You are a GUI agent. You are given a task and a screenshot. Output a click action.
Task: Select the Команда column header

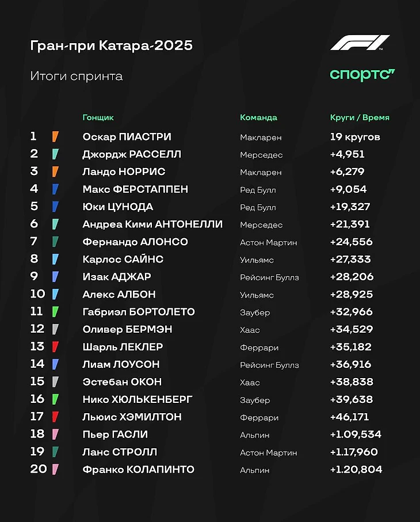[x=258, y=117]
